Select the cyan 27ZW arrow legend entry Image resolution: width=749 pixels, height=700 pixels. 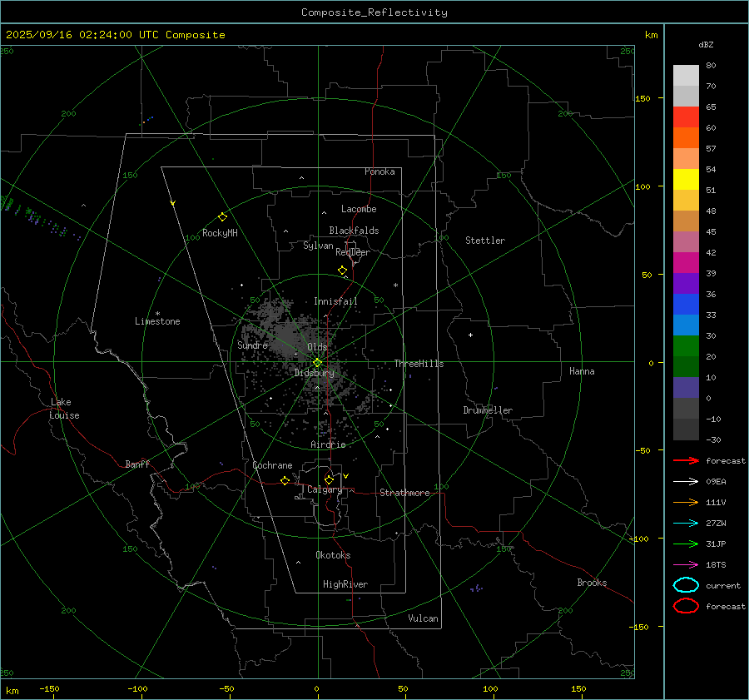686,524
